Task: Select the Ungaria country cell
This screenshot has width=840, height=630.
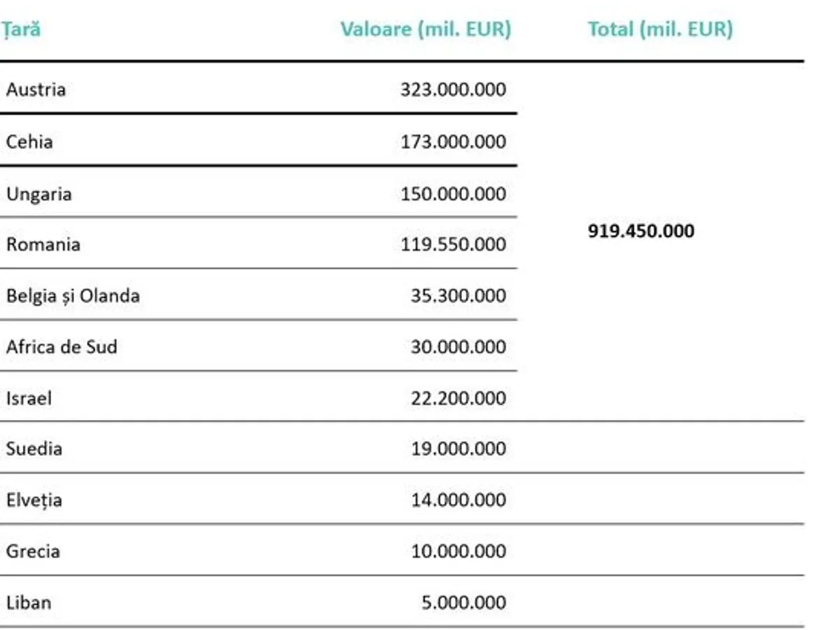Action: coord(38,193)
